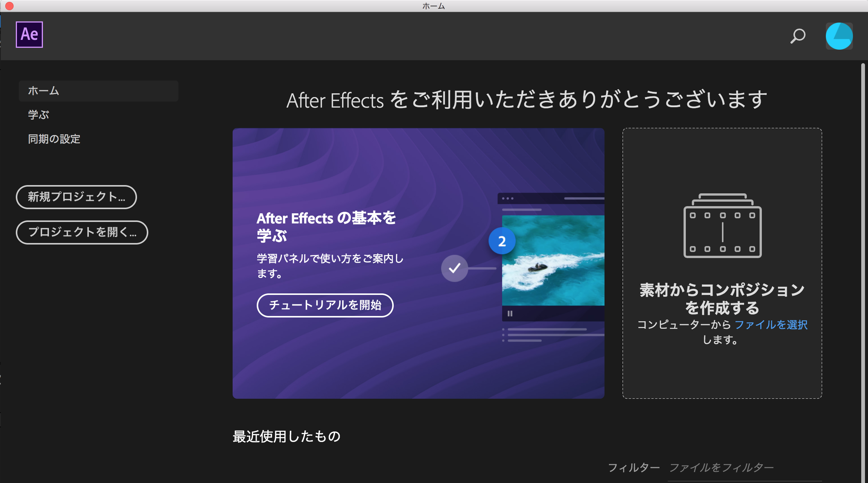Open 同期の設定 in the sidebar

(x=54, y=139)
